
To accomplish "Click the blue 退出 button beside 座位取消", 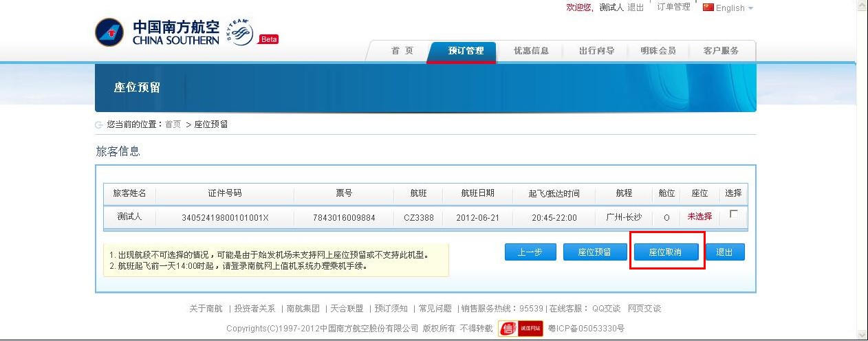I will point(724,252).
